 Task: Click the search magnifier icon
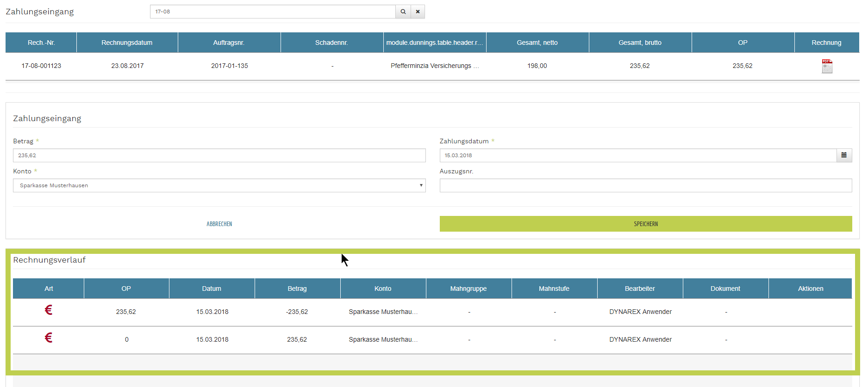(403, 12)
